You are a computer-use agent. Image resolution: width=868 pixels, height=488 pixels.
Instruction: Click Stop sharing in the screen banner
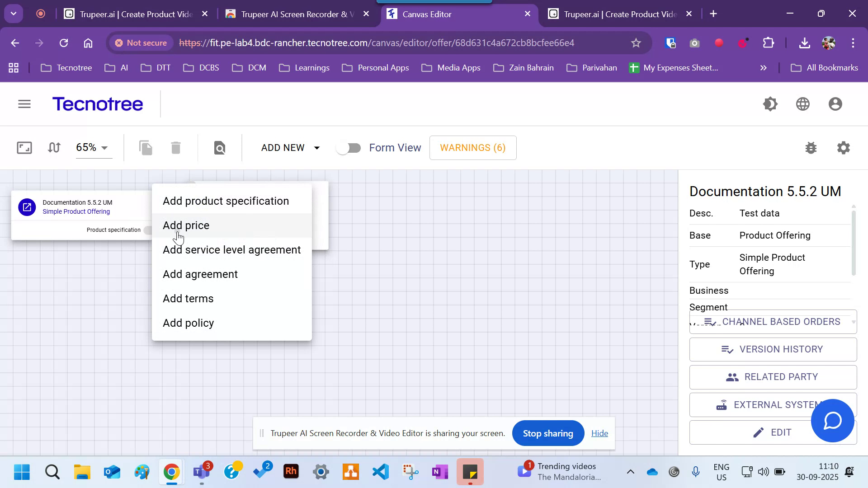[x=548, y=433]
